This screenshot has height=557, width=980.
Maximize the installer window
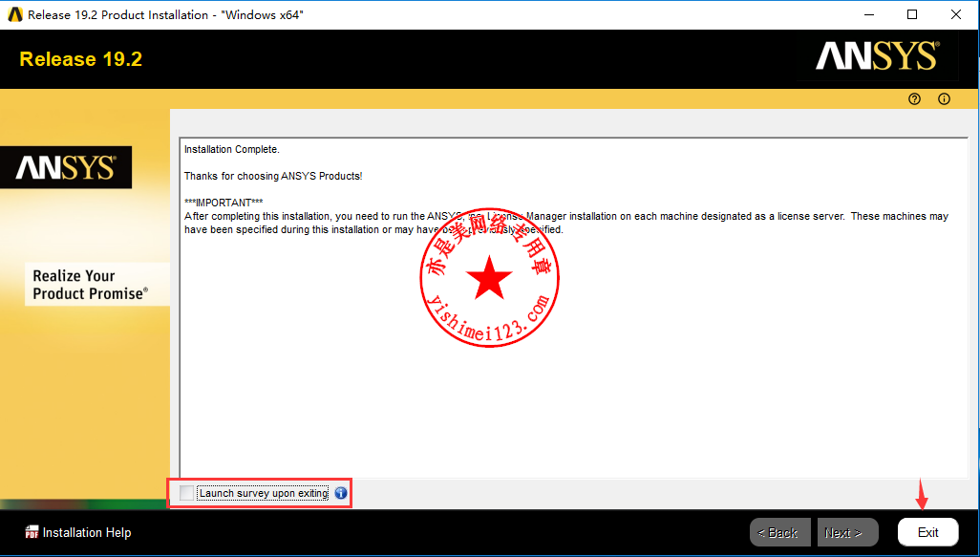pyautogui.click(x=912, y=14)
